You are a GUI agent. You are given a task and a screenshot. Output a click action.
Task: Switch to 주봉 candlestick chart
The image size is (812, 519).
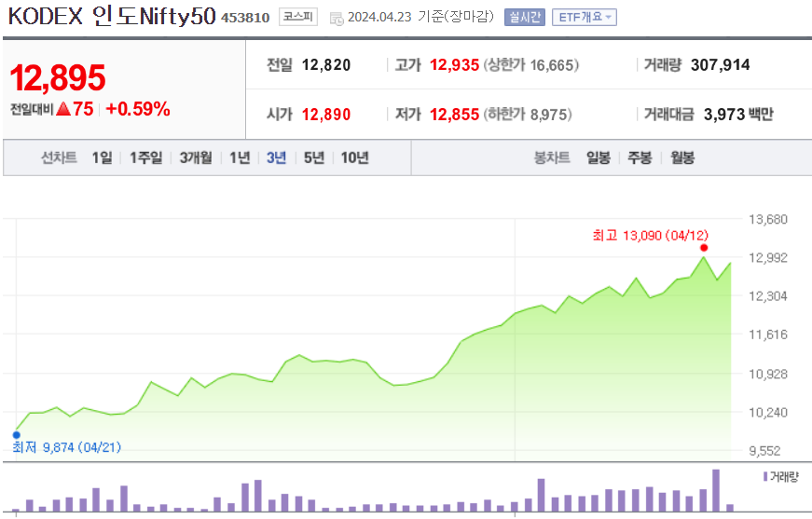(640, 157)
